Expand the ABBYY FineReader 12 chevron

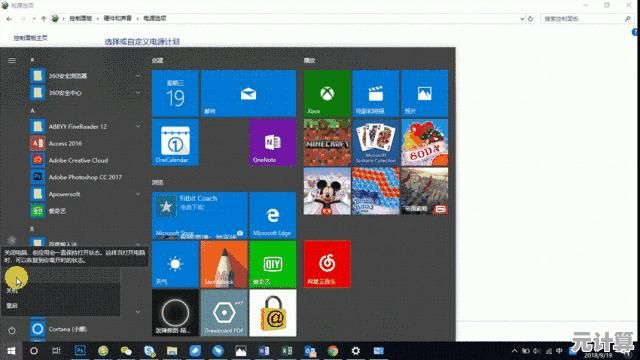coord(138,127)
